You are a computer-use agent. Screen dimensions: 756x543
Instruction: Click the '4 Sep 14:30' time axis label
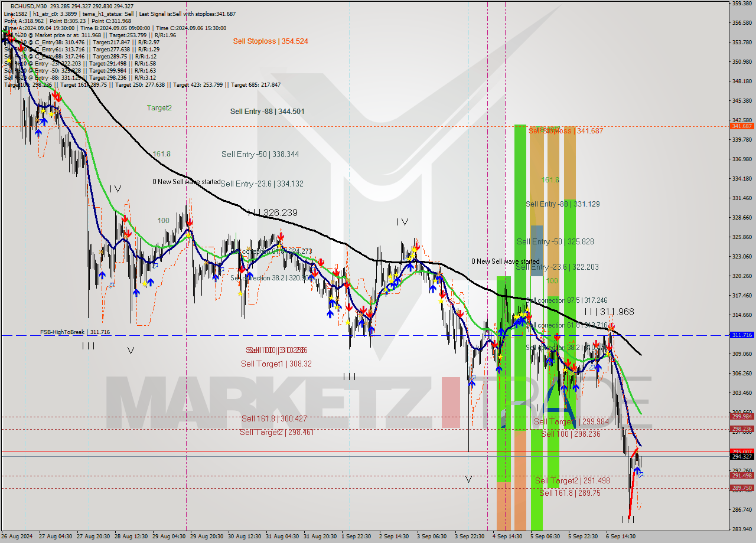coord(507,537)
